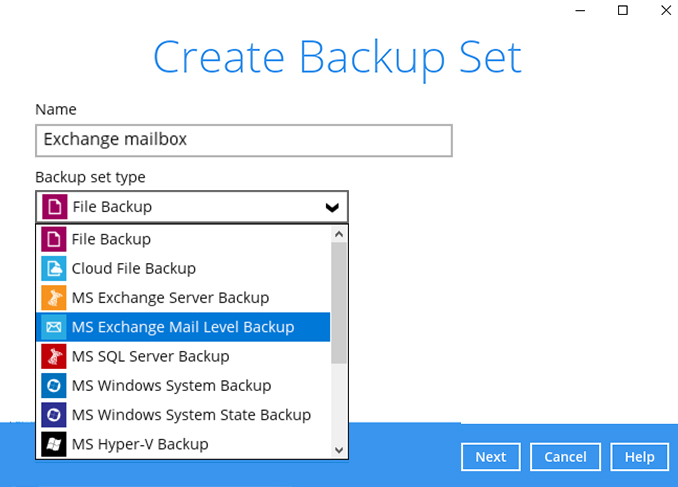This screenshot has height=487, width=678.
Task: Click the Name field containing Exchange mailbox
Action: point(244,141)
